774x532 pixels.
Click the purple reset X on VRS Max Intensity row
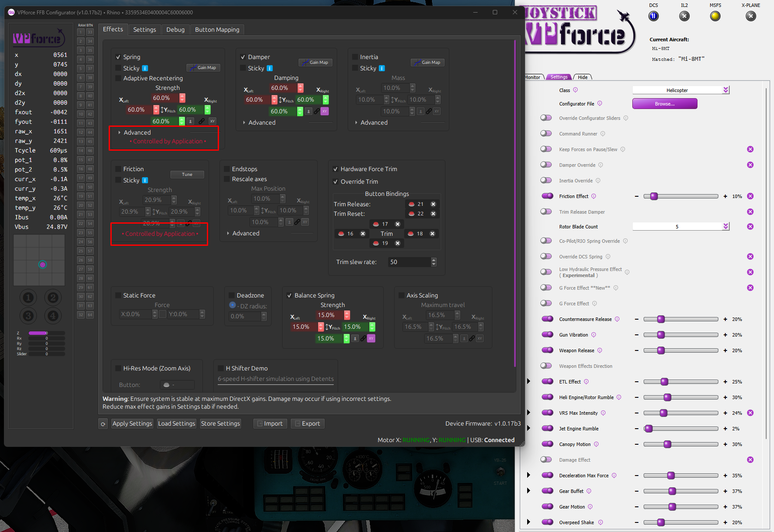coord(750,413)
